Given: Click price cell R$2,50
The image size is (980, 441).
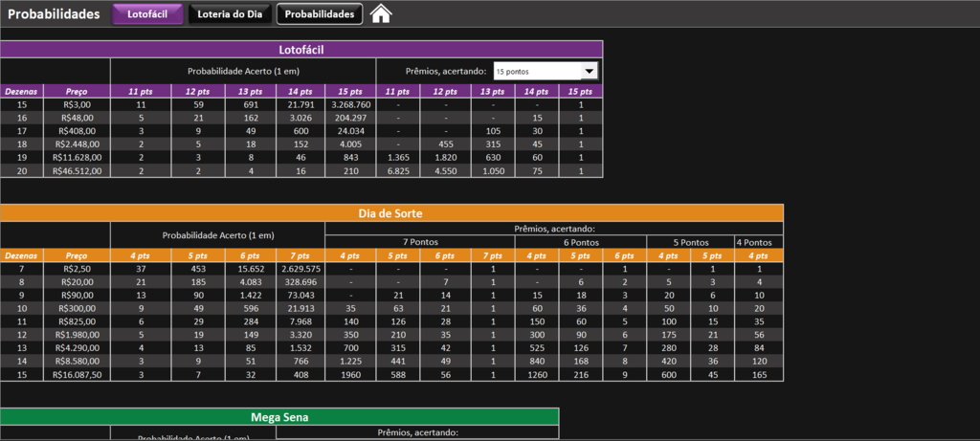Looking at the screenshot, I should [77, 269].
